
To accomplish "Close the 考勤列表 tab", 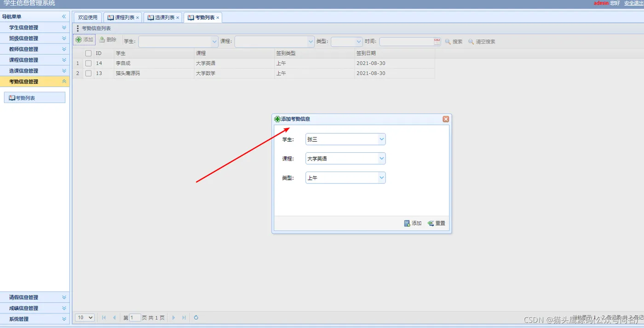I will point(218,18).
